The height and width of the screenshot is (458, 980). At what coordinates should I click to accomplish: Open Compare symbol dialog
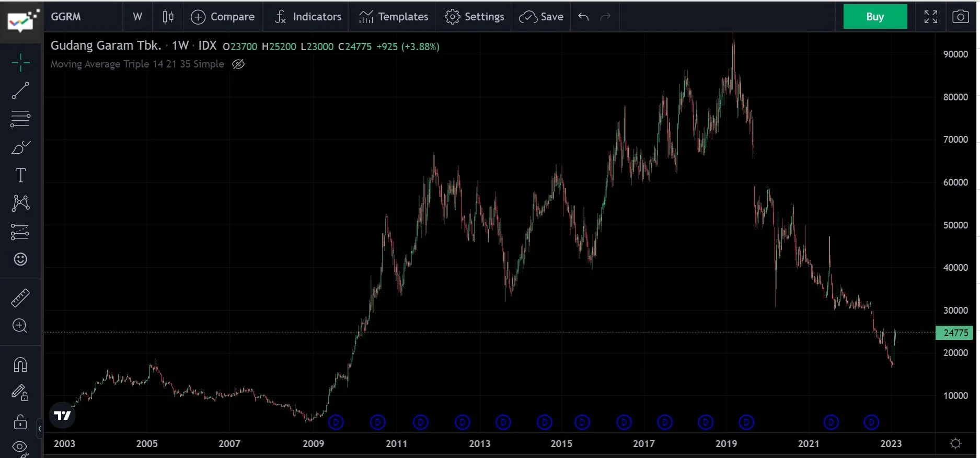223,17
